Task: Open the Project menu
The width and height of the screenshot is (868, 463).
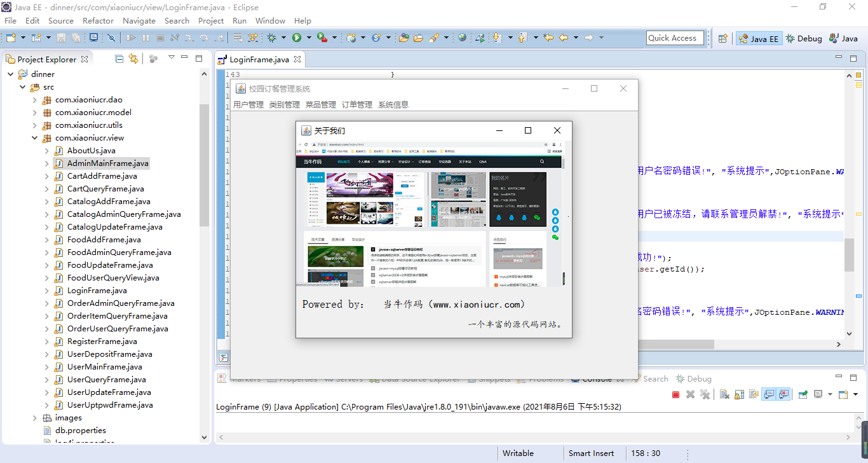Action: (x=211, y=20)
